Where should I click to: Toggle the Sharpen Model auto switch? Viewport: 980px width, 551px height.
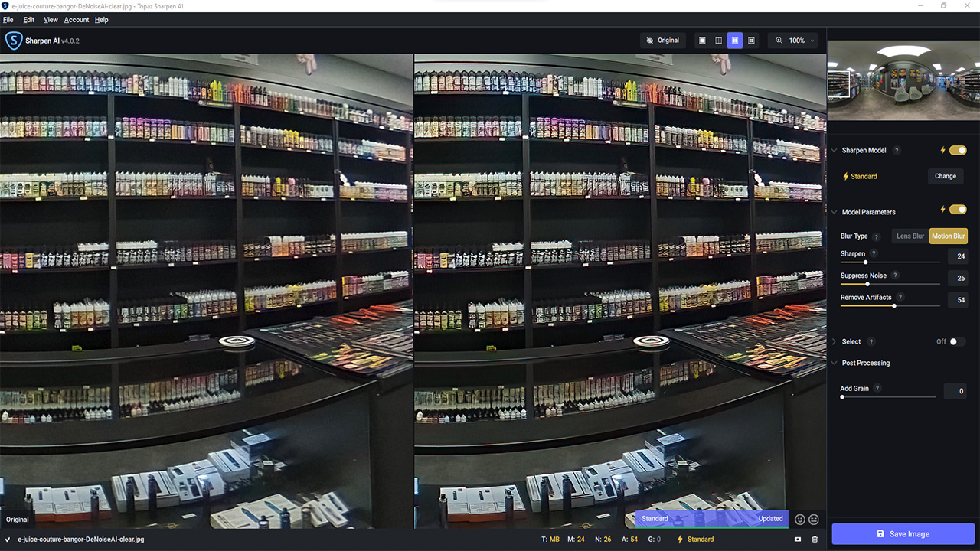[958, 151]
